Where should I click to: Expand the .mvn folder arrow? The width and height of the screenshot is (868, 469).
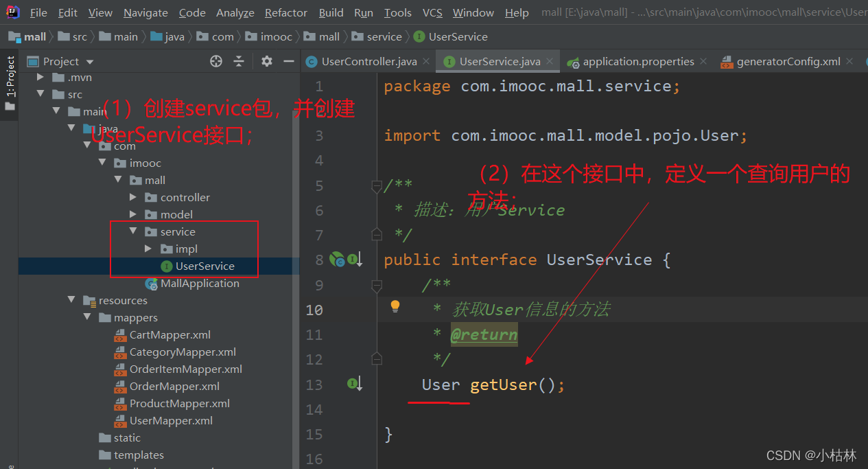40,77
